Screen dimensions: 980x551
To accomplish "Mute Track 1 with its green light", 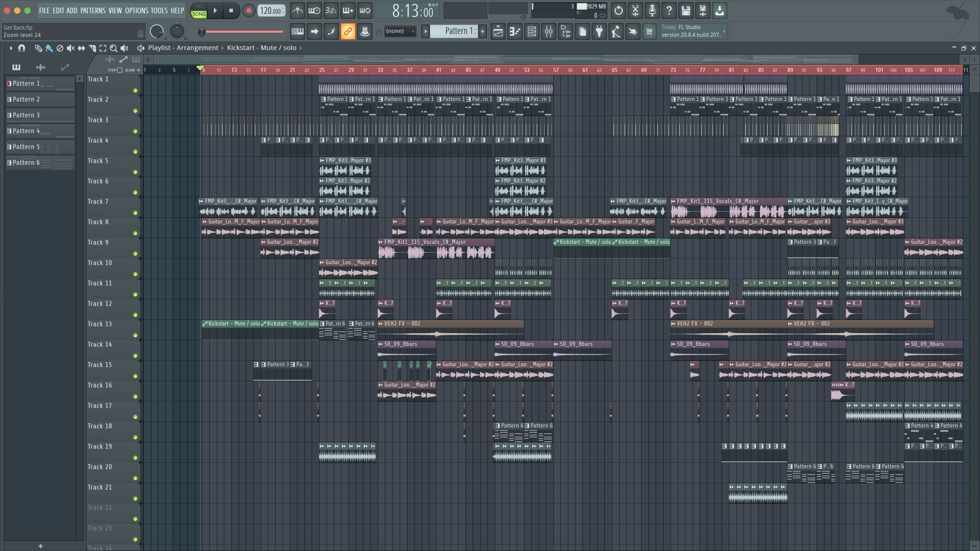I will (135, 90).
